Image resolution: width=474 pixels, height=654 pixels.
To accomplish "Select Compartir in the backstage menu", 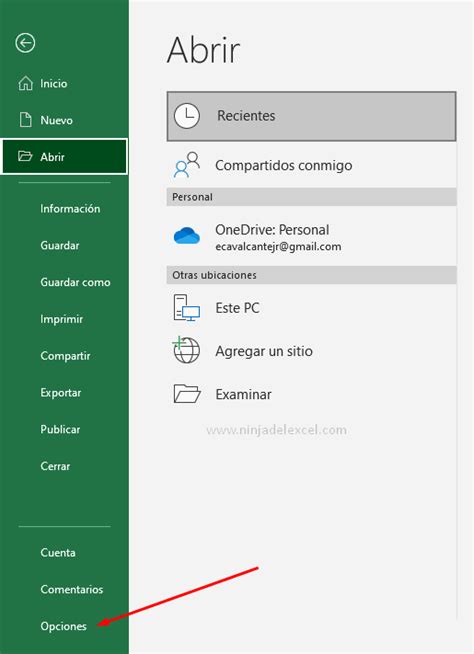I will click(65, 356).
